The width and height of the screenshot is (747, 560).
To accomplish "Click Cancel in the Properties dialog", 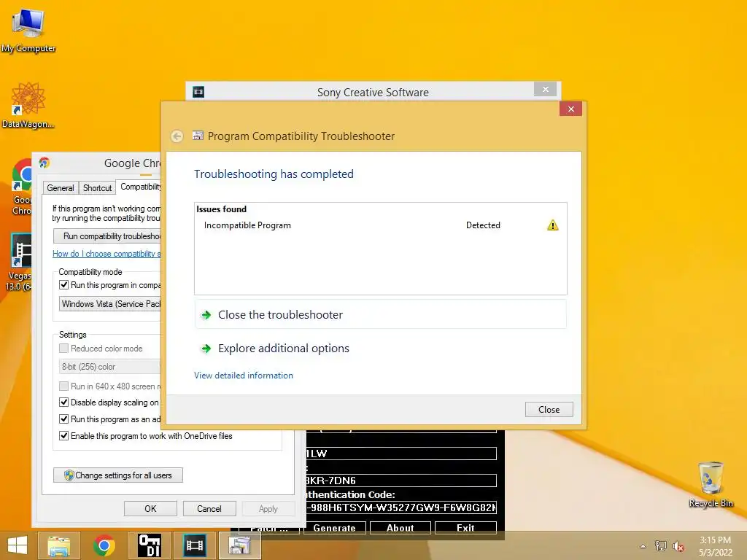I will click(x=209, y=508).
